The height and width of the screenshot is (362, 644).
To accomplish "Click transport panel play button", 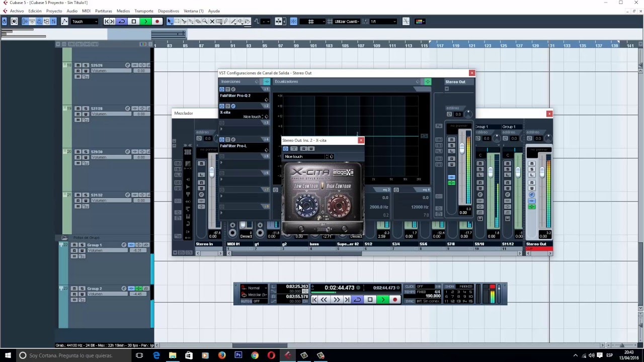I will [383, 299].
